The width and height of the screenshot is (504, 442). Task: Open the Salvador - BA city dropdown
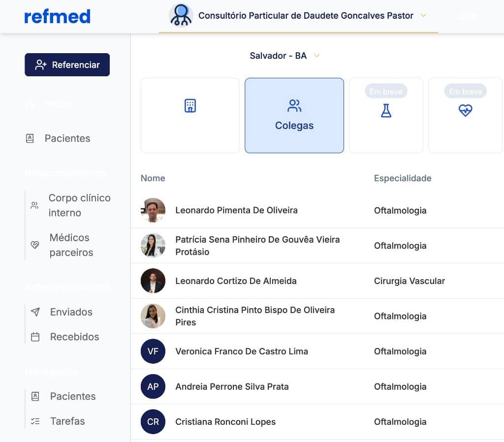(x=285, y=56)
